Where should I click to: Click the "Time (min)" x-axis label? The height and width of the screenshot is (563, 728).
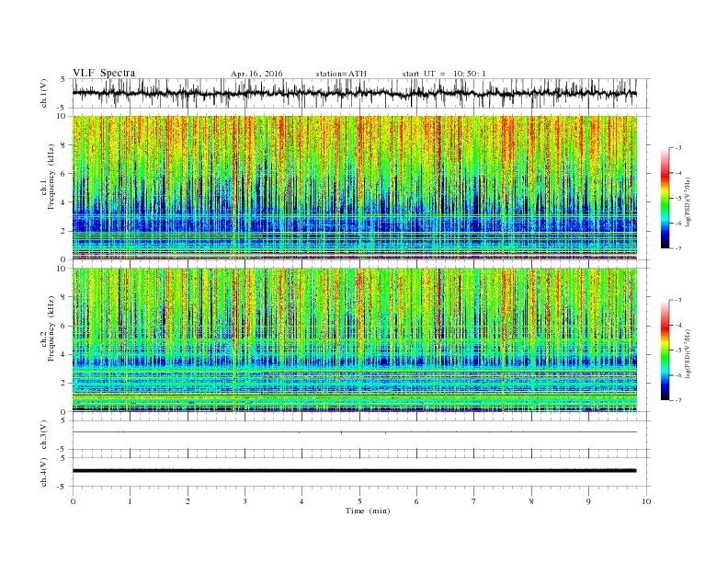point(368,511)
